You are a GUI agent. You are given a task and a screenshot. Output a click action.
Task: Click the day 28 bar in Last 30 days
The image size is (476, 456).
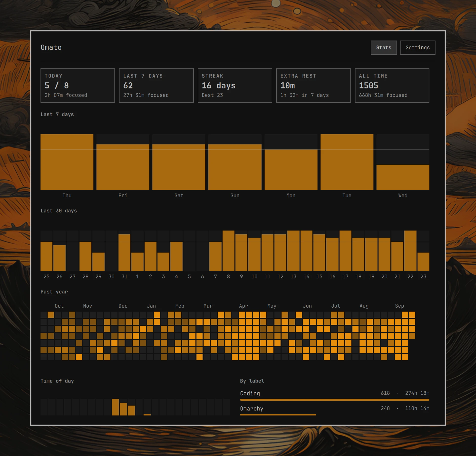coord(85,256)
